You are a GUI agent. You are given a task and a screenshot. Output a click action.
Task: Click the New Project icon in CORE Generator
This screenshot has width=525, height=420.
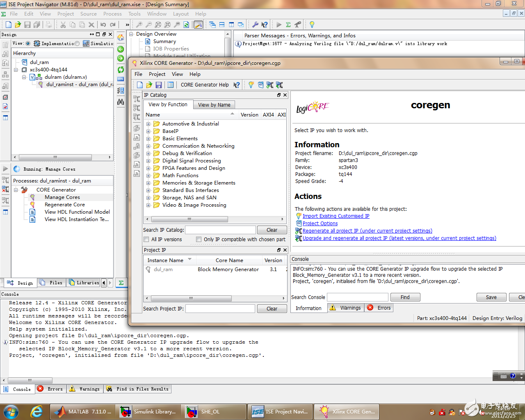[x=140, y=85]
